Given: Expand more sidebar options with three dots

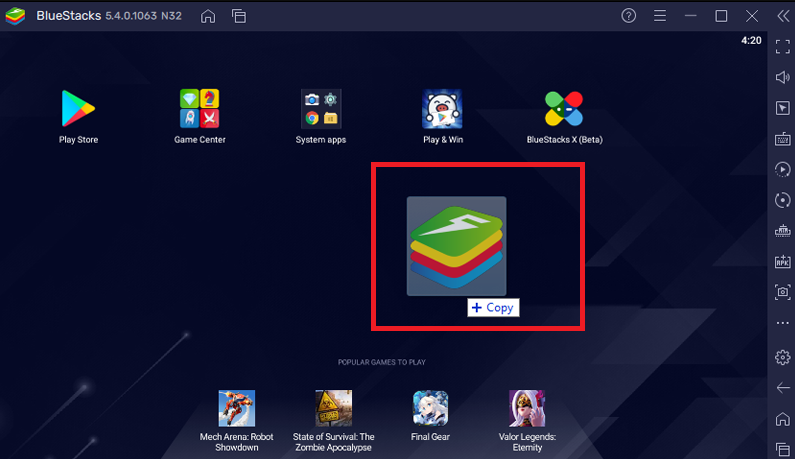Looking at the screenshot, I should (782, 323).
